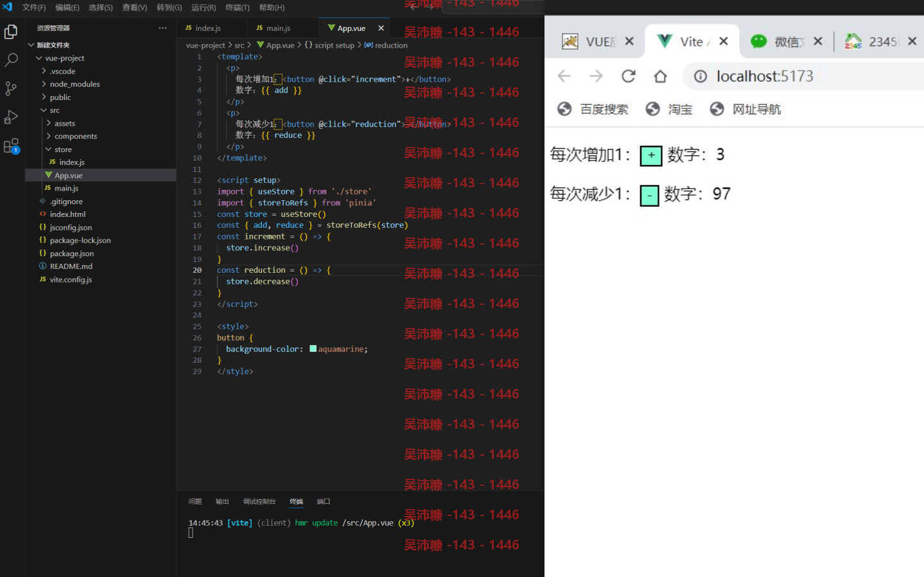Switch to 端口 panel tab
The height and width of the screenshot is (577, 924).
pyautogui.click(x=324, y=501)
